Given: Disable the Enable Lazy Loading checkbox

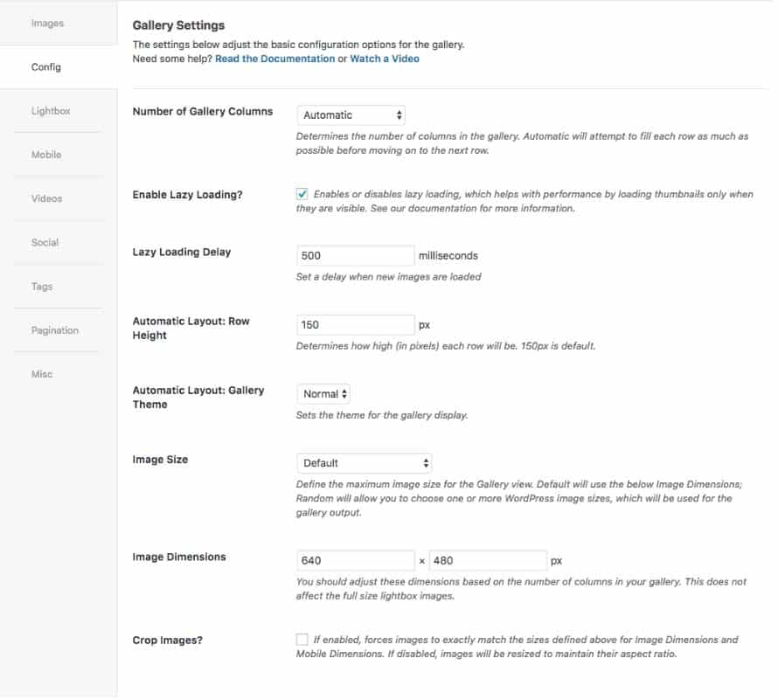Looking at the screenshot, I should pos(302,194).
